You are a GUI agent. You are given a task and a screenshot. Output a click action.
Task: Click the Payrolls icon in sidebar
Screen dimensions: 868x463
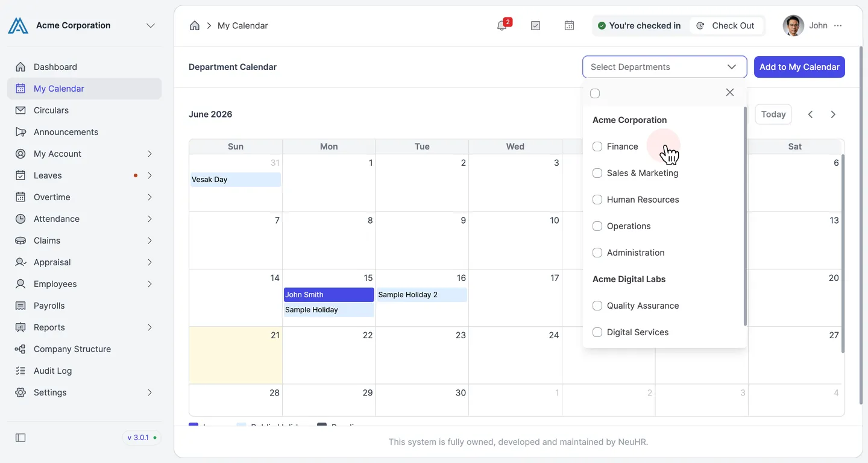(x=20, y=306)
